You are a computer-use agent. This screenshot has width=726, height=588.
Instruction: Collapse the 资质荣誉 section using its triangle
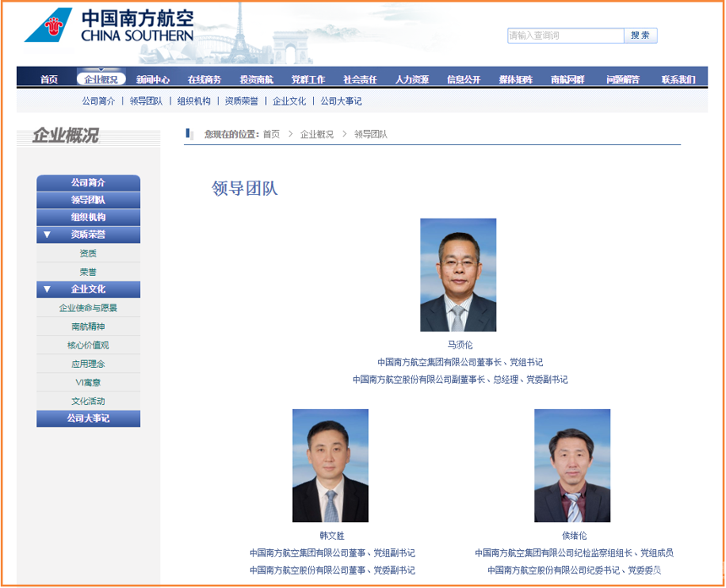tap(46, 235)
